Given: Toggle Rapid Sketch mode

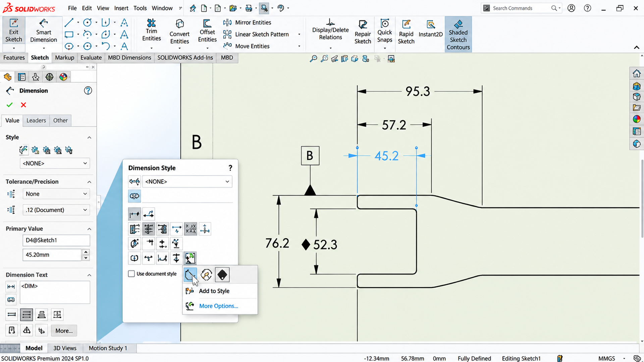Looking at the screenshot, I should 406,32.
